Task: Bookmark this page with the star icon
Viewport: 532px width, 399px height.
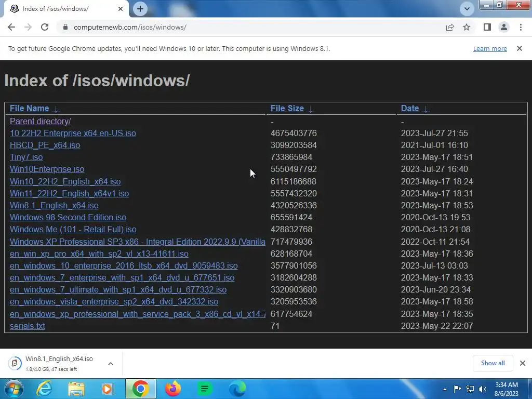Action: pyautogui.click(x=467, y=27)
